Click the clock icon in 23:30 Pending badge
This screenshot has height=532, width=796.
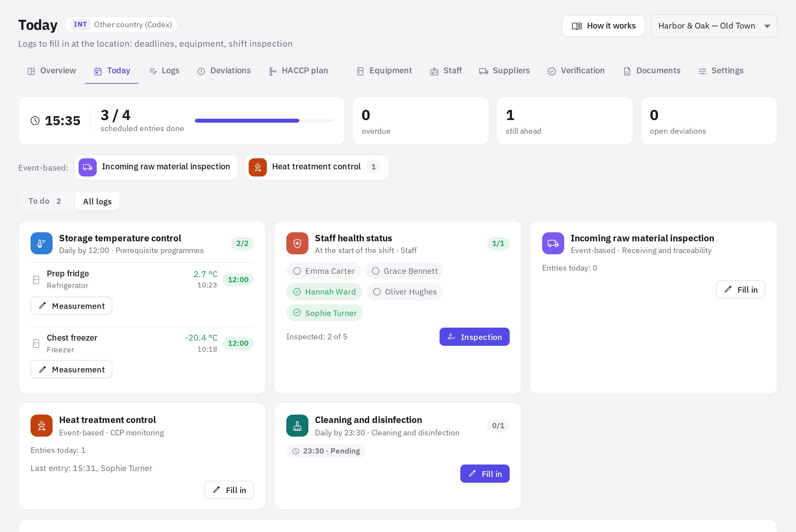coord(296,451)
